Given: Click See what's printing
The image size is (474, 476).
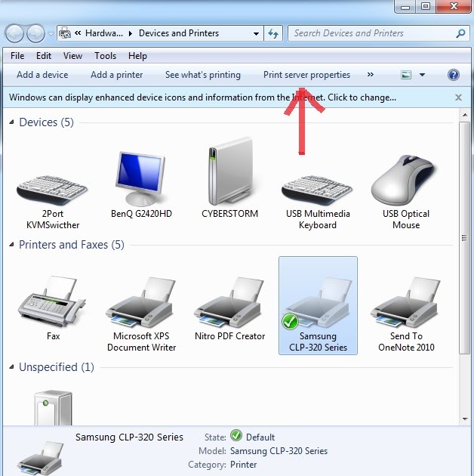Looking at the screenshot, I should point(203,75).
